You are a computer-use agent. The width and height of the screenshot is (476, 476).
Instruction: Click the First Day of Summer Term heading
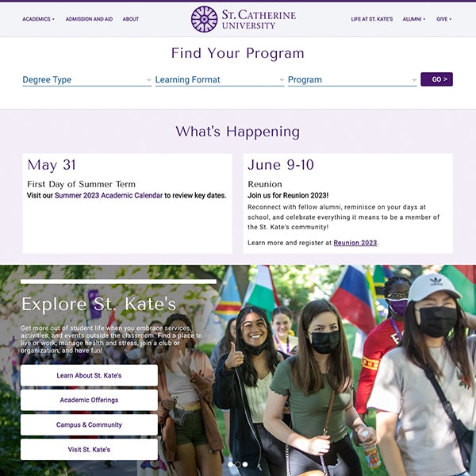(x=81, y=184)
